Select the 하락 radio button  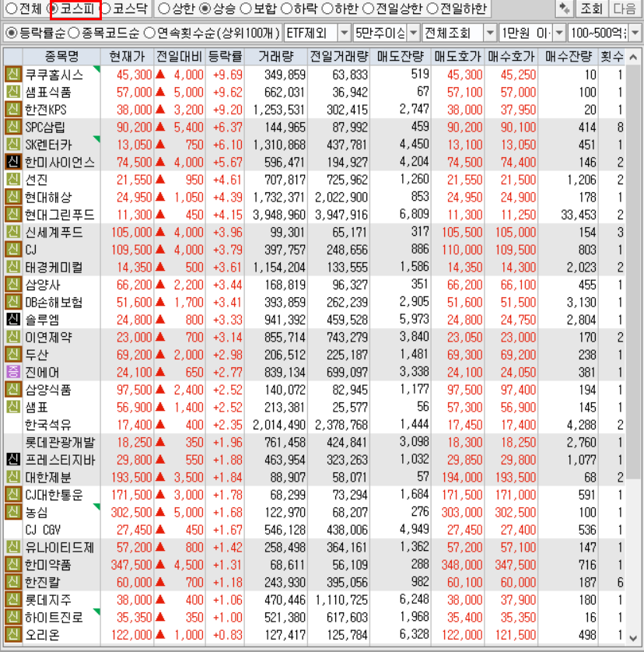point(286,9)
